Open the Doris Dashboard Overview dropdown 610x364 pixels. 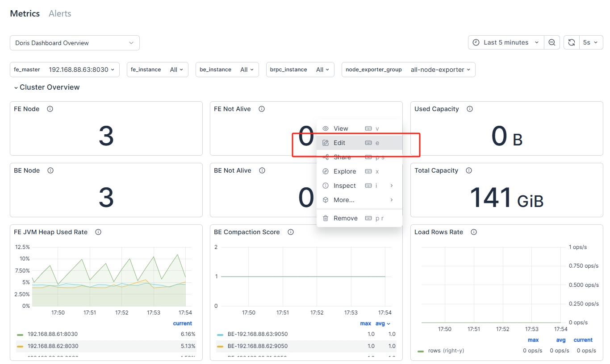(x=75, y=43)
